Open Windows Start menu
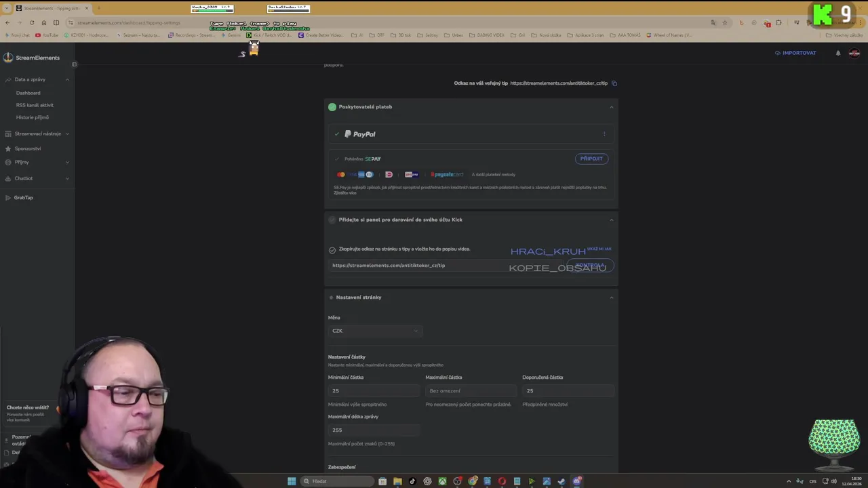This screenshot has width=868, height=488. click(x=292, y=481)
